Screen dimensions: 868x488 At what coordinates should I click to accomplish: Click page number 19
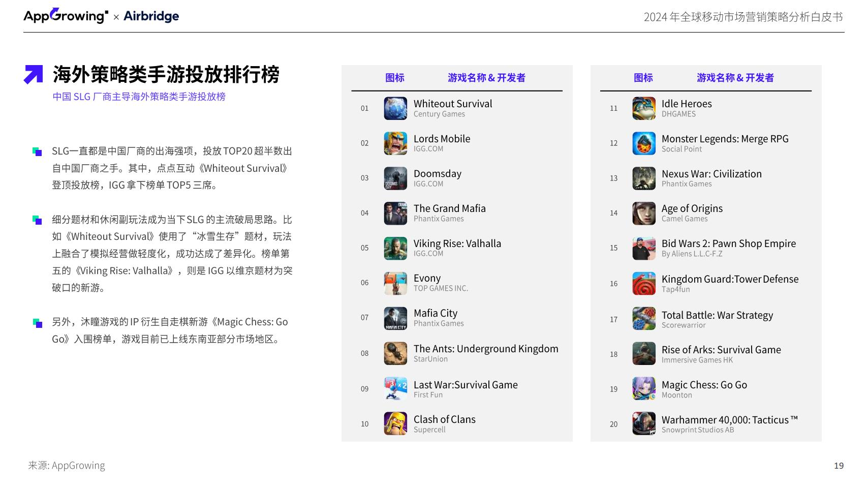(839, 466)
